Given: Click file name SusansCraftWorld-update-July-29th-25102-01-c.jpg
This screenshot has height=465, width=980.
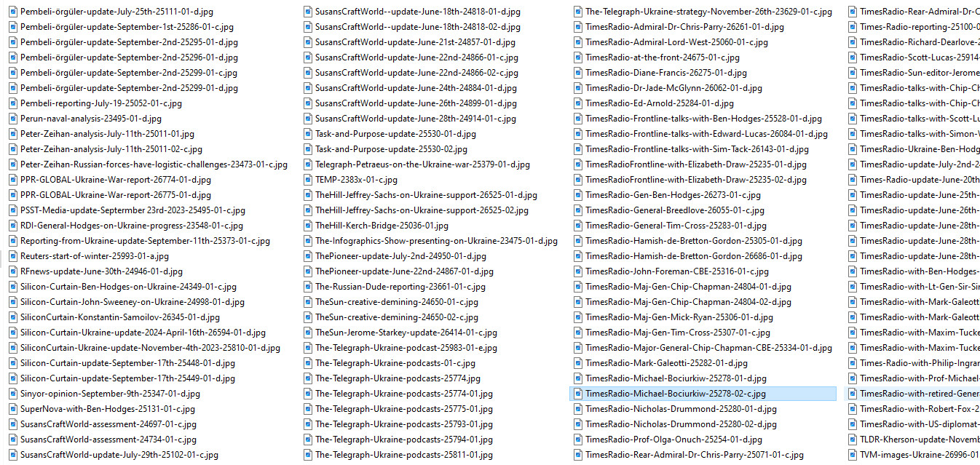Looking at the screenshot, I should tap(119, 455).
